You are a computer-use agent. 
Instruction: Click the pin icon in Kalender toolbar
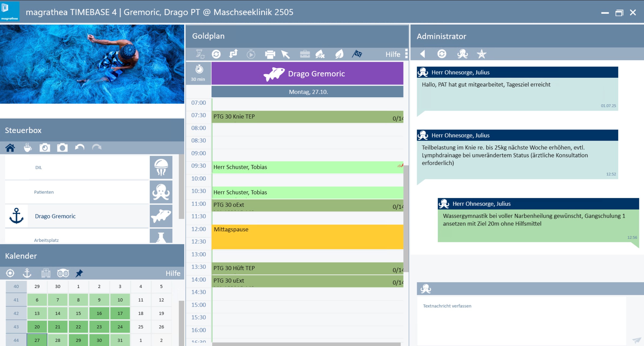[79, 273]
